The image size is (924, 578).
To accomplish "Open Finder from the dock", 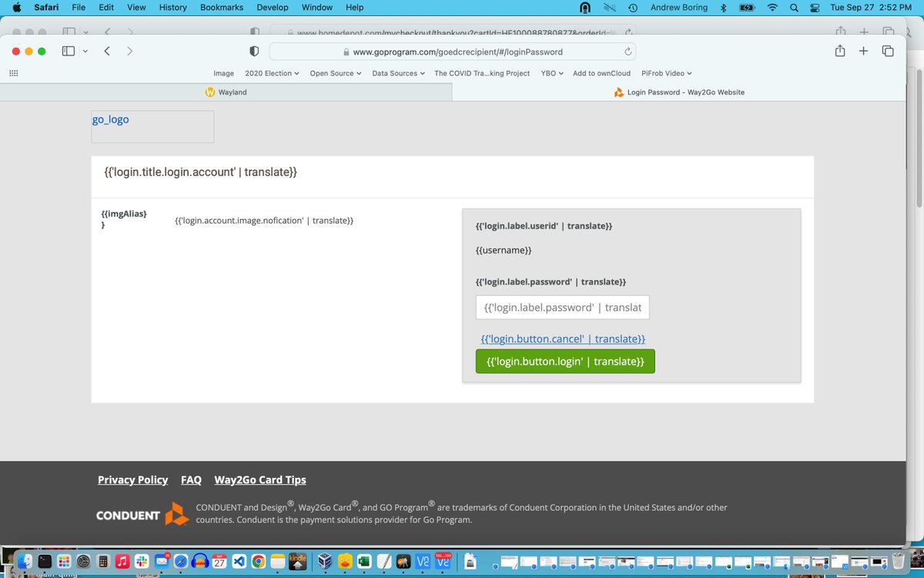I will [x=26, y=561].
